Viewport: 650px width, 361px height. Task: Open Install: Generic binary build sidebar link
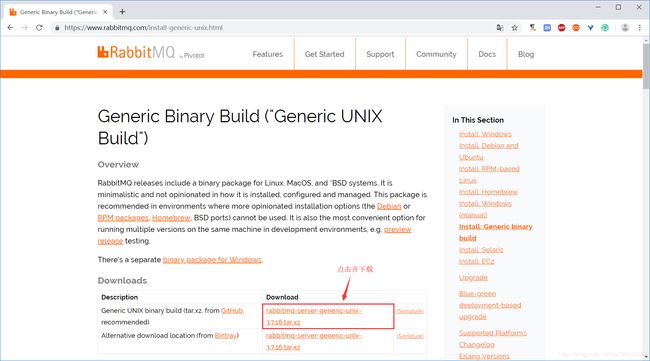495,232
